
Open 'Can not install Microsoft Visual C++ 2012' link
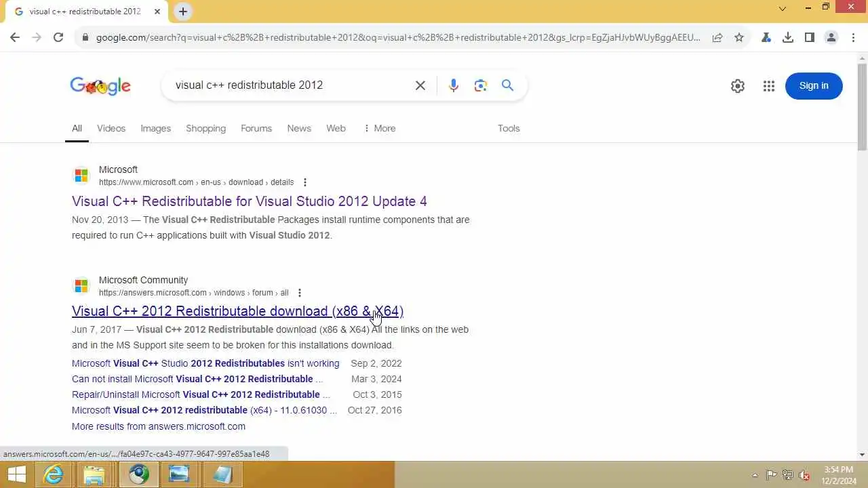(197, 379)
